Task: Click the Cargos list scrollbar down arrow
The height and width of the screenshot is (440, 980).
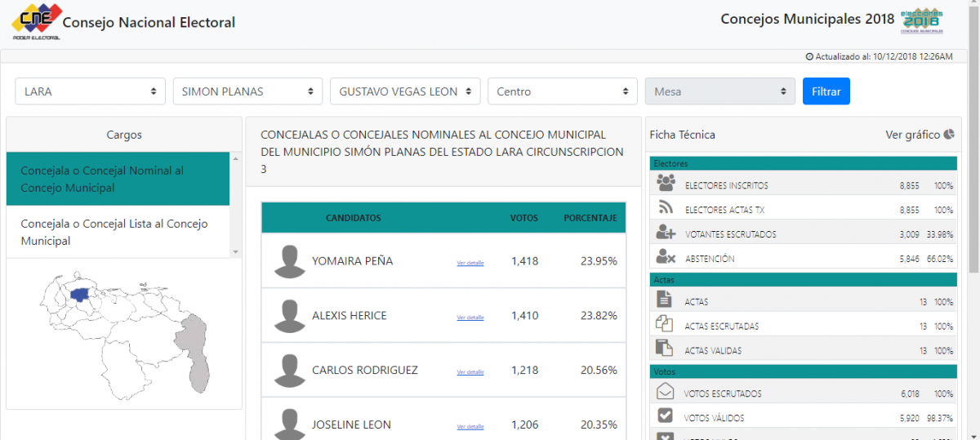Action: (x=236, y=252)
